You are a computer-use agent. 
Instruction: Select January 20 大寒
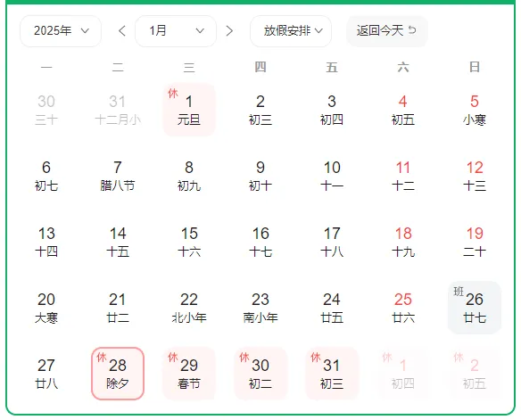[46, 308]
